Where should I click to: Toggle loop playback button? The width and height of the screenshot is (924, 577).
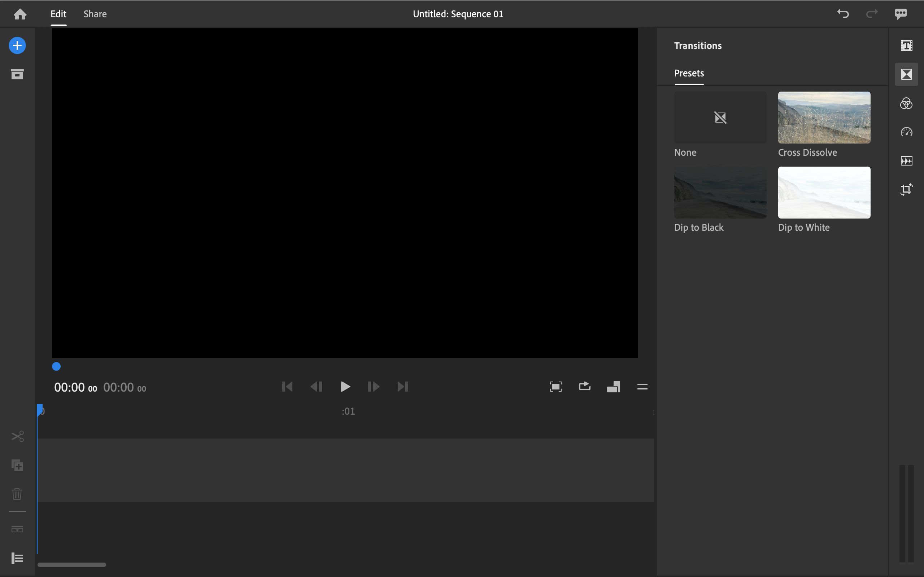pos(585,387)
